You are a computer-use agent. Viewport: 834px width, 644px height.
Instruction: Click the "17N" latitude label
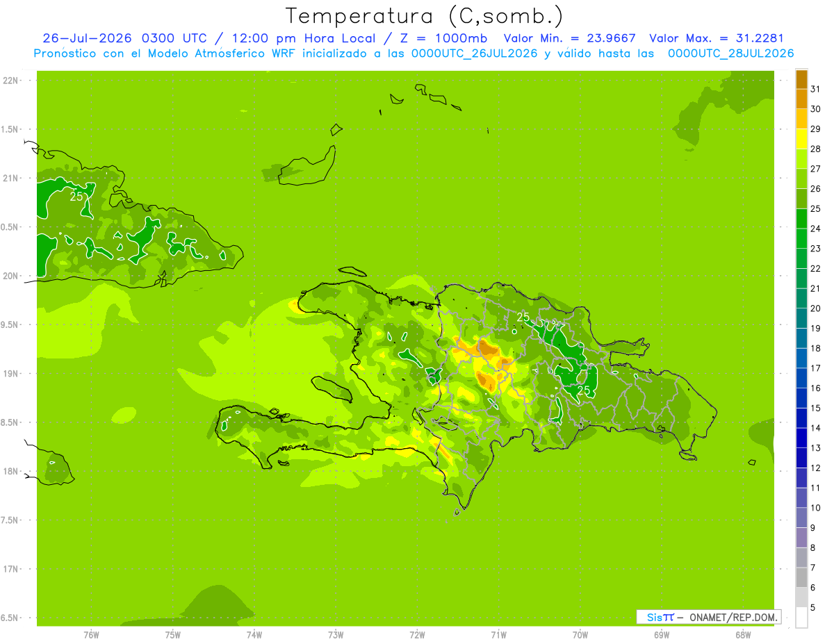[x=11, y=570]
